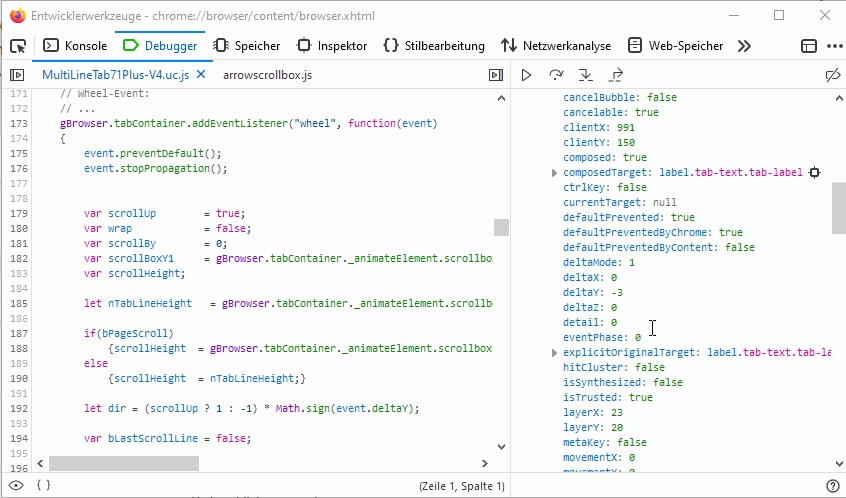Screen dimensions: 846x498
Task: Resume script execution with play button
Action: (526, 75)
